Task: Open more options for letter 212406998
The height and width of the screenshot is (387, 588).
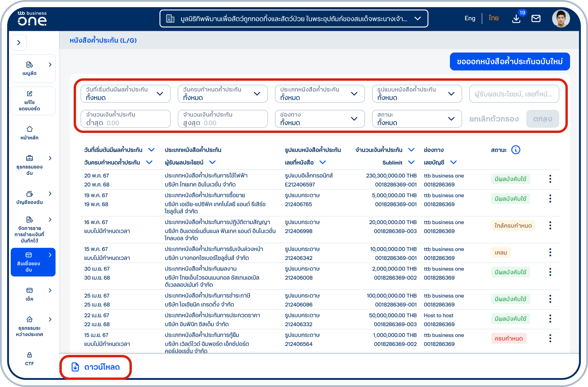Action: pyautogui.click(x=550, y=226)
